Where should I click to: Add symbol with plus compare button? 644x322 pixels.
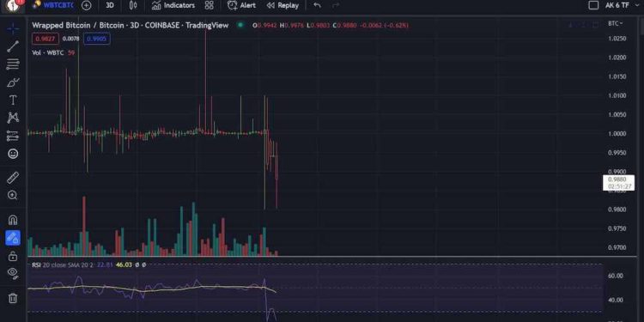click(86, 5)
